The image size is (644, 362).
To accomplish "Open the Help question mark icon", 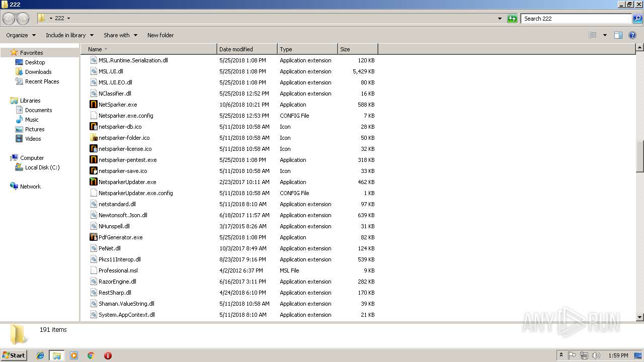I will [633, 35].
